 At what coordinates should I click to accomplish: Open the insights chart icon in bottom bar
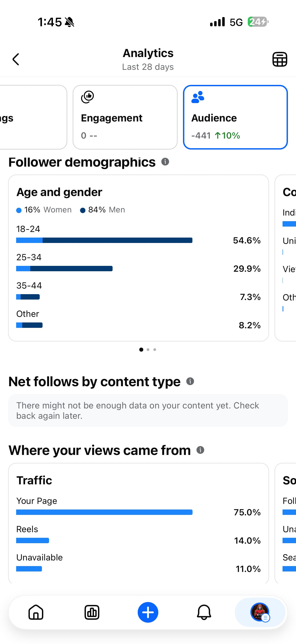tap(92, 612)
